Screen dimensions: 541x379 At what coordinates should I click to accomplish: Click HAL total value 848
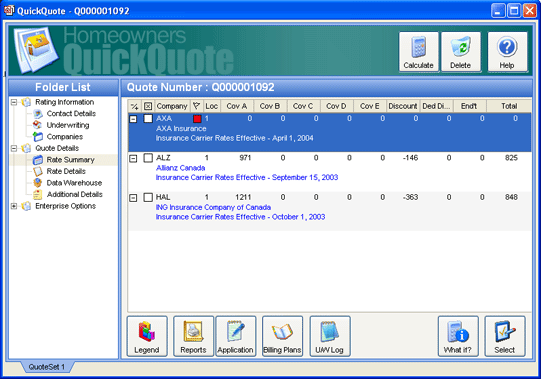[x=511, y=197]
